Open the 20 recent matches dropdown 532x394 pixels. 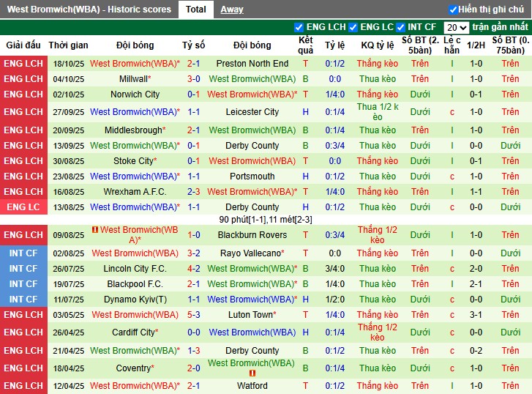[x=457, y=28]
